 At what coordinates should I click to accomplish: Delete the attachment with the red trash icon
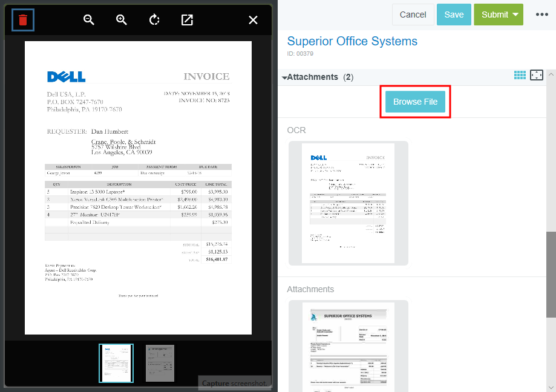pyautogui.click(x=23, y=20)
